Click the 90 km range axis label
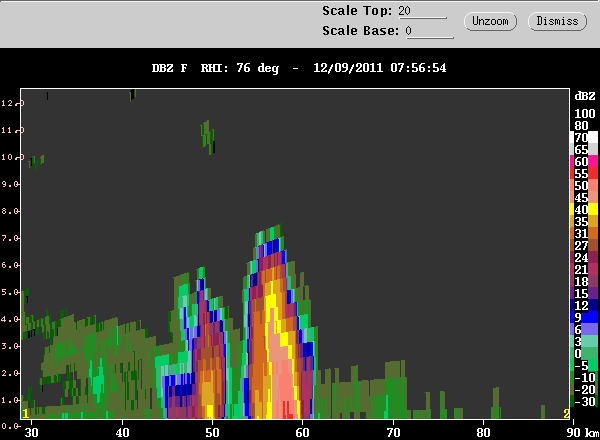 tap(573, 432)
